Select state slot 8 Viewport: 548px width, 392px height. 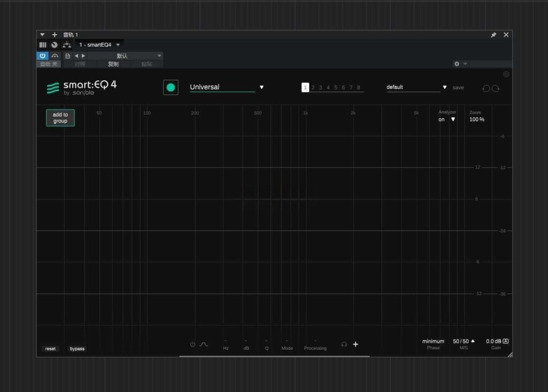point(359,87)
